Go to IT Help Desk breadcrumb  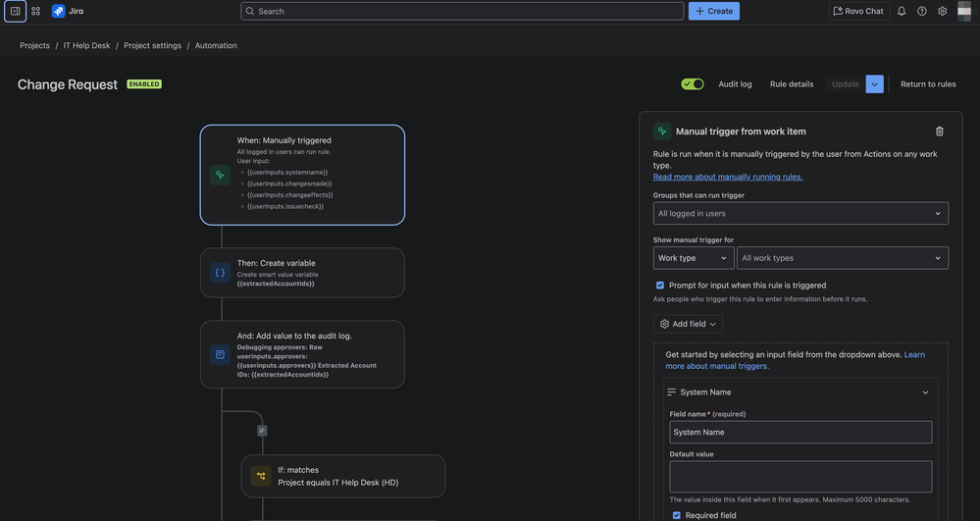(87, 46)
